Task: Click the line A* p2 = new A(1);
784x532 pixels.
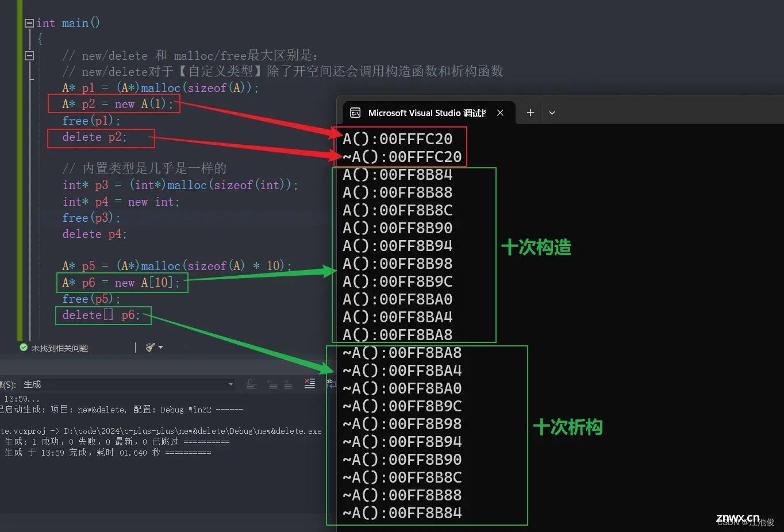Action: [117, 104]
